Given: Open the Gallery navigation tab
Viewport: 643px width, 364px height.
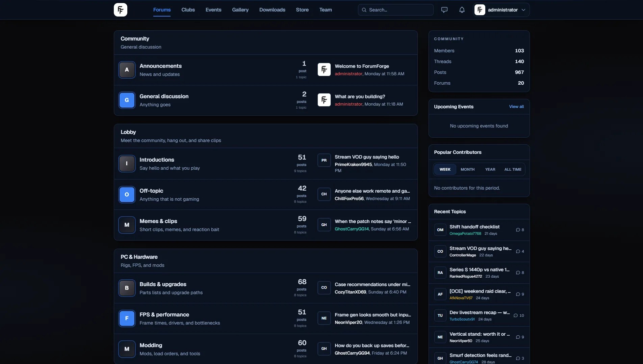Looking at the screenshot, I should click(x=240, y=10).
